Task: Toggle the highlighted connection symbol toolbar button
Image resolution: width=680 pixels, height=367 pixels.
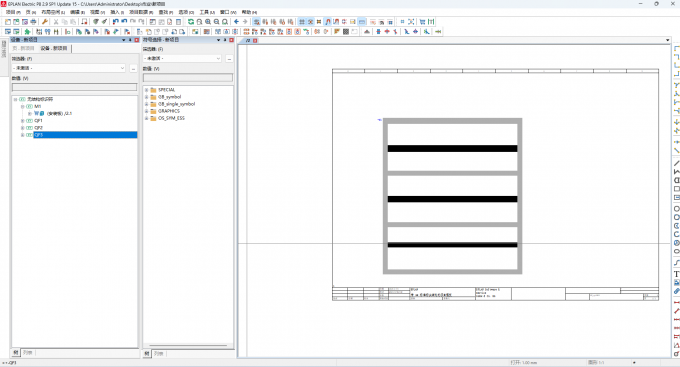Action: tap(257, 22)
